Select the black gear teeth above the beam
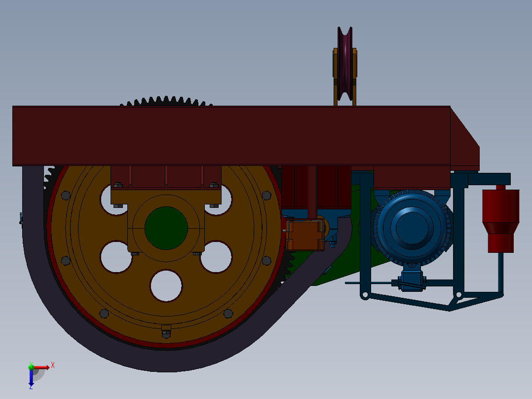The width and height of the screenshot is (532, 399). (x=166, y=101)
